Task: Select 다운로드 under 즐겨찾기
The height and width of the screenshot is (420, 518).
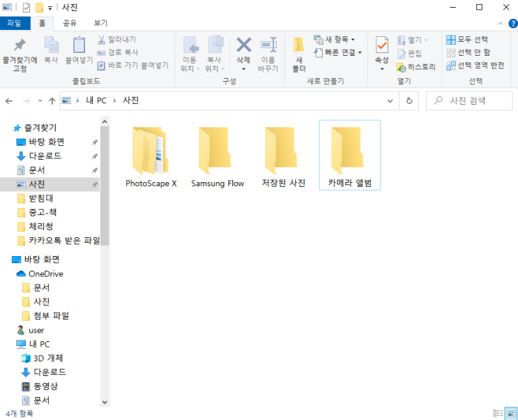Action: pos(39,156)
